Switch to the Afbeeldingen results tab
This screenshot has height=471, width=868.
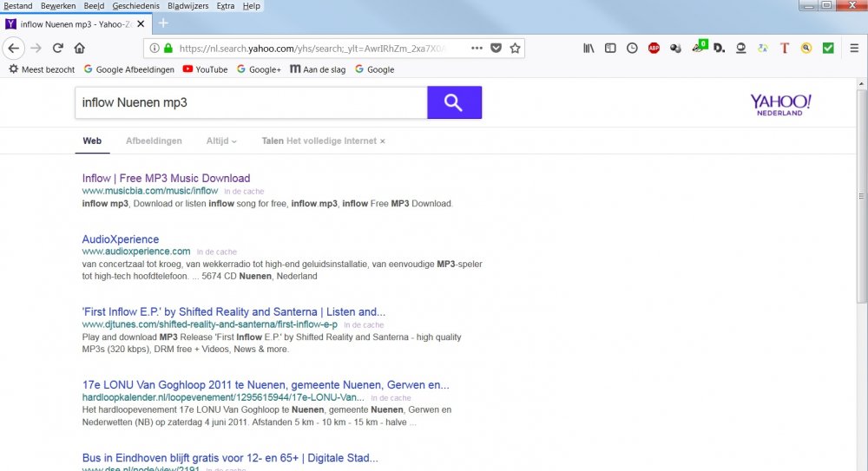[154, 141]
